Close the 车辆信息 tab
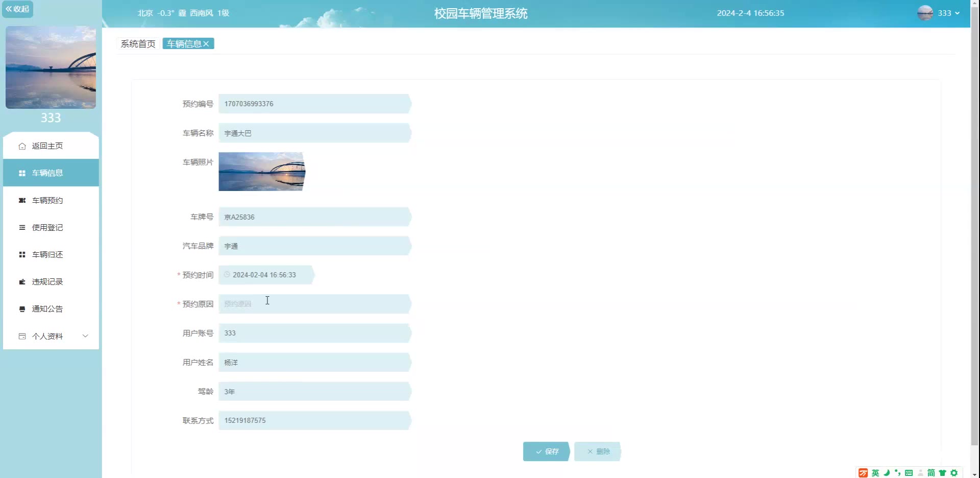This screenshot has width=980, height=478. pyautogui.click(x=206, y=44)
